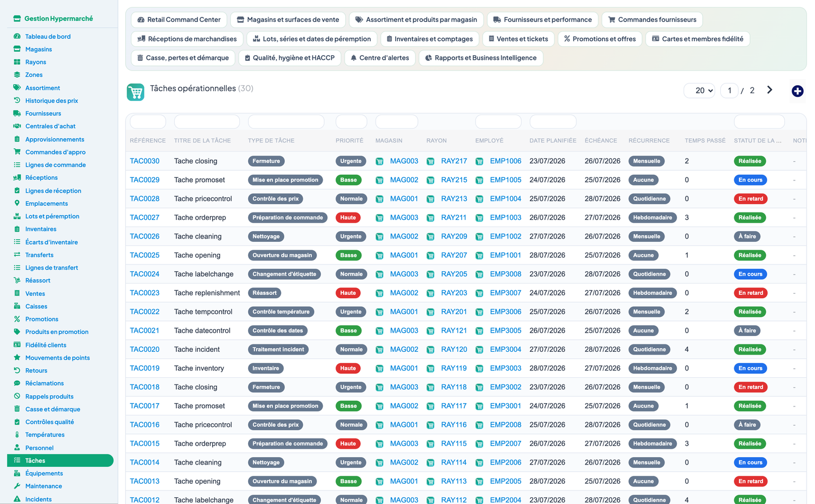Open Lots et péremption in sidebar
815x504 pixels.
coord(52,216)
